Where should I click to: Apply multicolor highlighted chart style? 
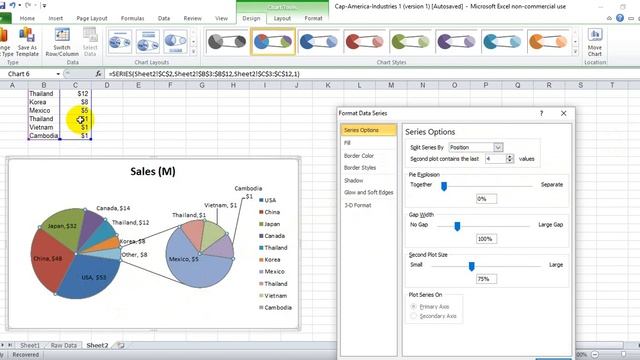pos(273,41)
